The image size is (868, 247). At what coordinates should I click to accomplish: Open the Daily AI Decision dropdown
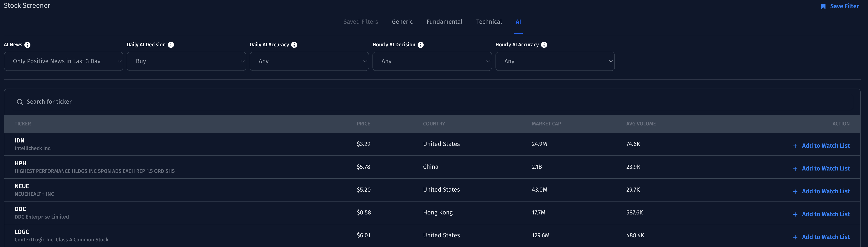pyautogui.click(x=186, y=61)
